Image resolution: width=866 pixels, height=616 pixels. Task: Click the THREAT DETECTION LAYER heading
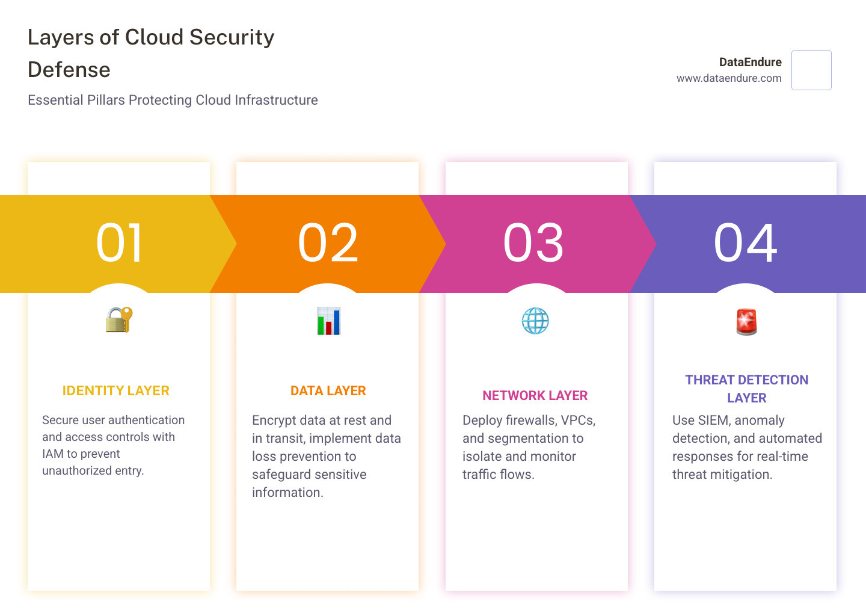point(746,389)
